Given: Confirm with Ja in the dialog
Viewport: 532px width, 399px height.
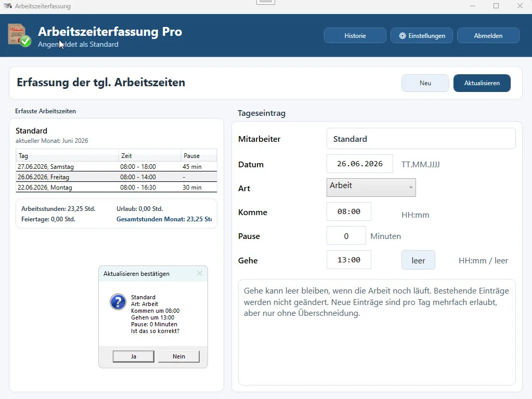Looking at the screenshot, I should [133, 356].
